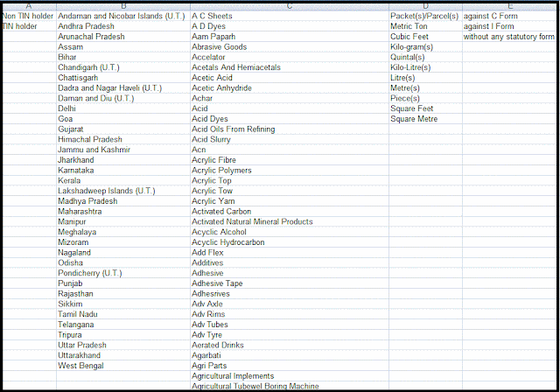Select the 'Acid Slurry' cell

(x=290, y=140)
